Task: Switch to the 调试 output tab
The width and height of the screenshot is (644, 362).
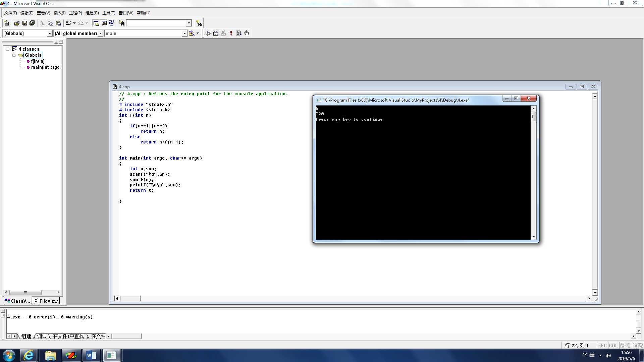Action: tap(42, 336)
